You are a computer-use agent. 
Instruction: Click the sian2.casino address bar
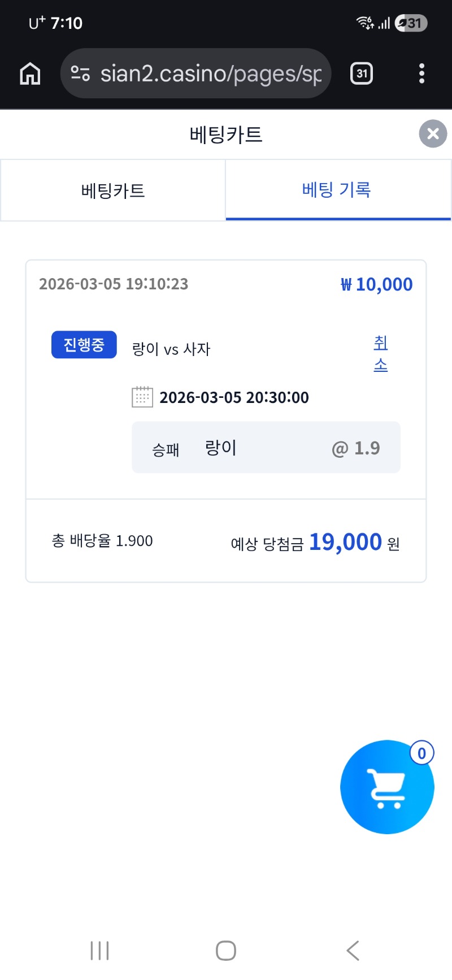click(x=210, y=73)
